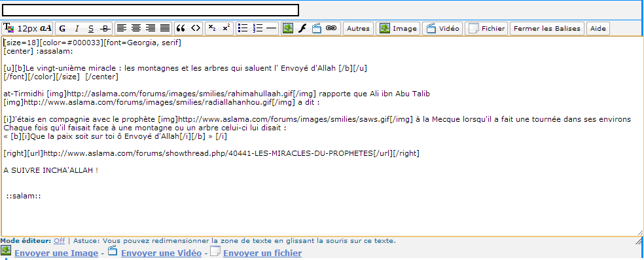The height and width of the screenshot is (260, 644).
Task: Open the Aide button
Action: [x=598, y=28]
